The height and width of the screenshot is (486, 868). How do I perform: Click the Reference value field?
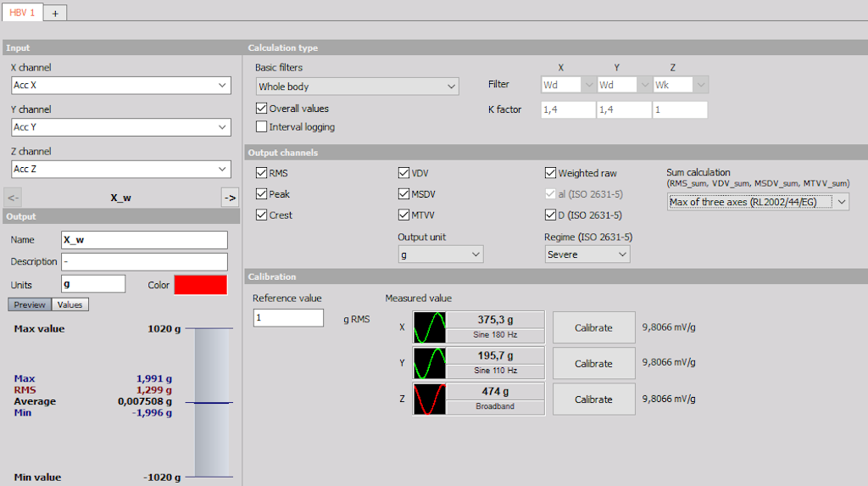click(288, 317)
